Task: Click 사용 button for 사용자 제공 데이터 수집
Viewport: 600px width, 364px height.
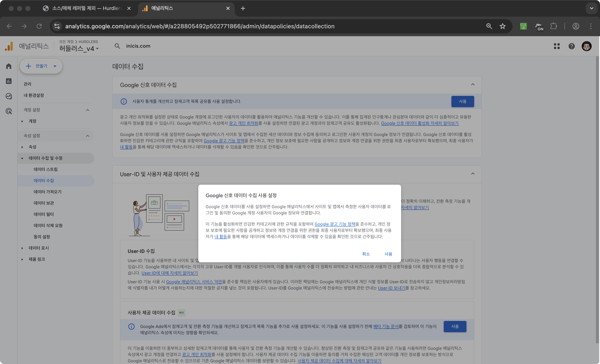Action: tap(455, 326)
